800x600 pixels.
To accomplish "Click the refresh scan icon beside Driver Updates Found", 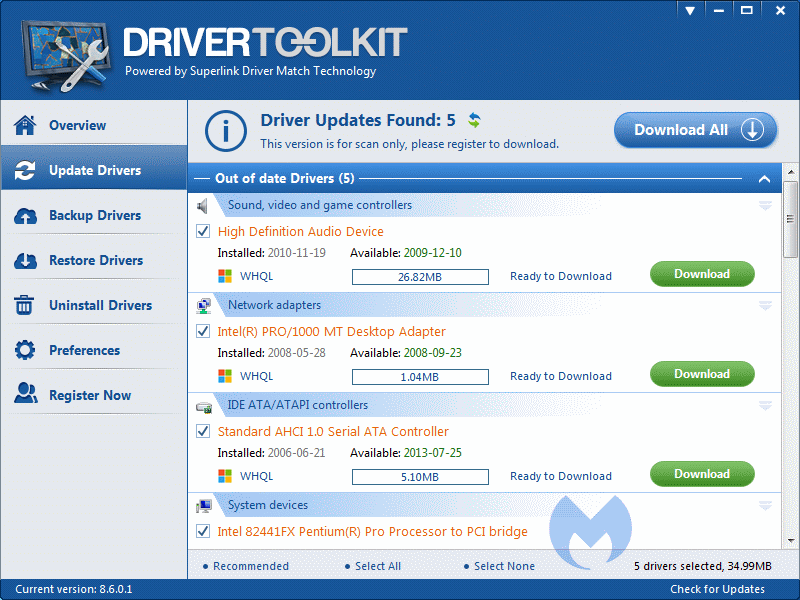I will [474, 121].
